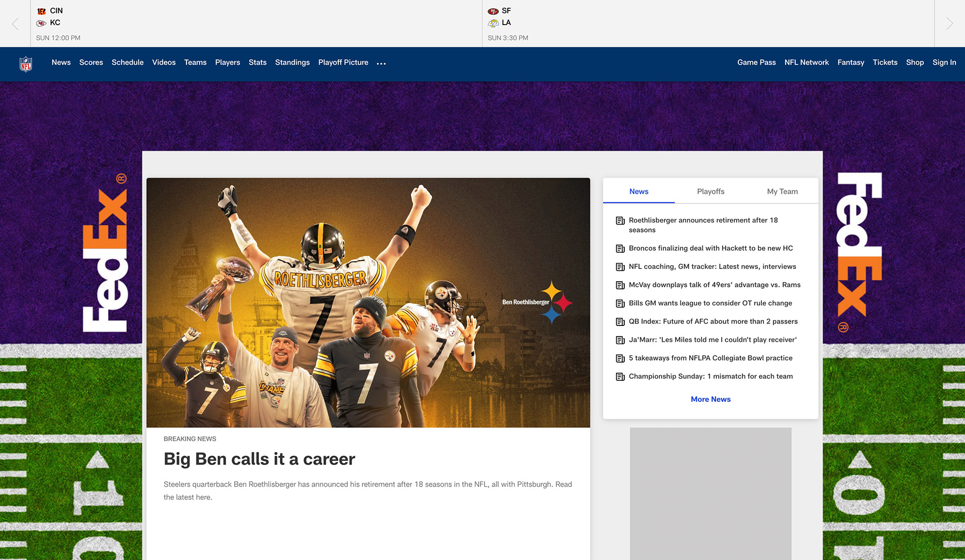Click the Chiefs team logo icon
This screenshot has height=560, width=965.
coord(42,23)
